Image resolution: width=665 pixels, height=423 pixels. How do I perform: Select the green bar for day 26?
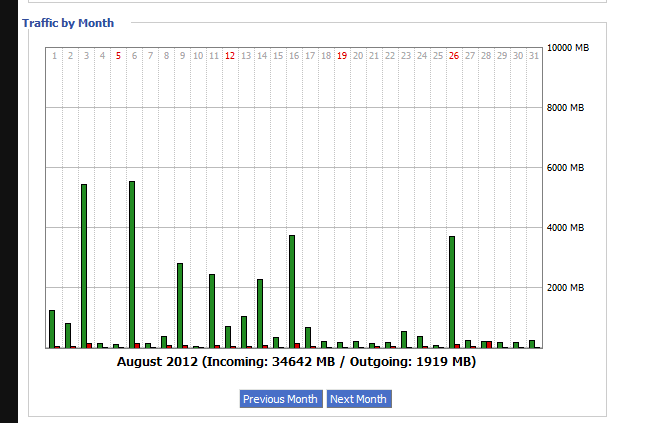[452, 291]
